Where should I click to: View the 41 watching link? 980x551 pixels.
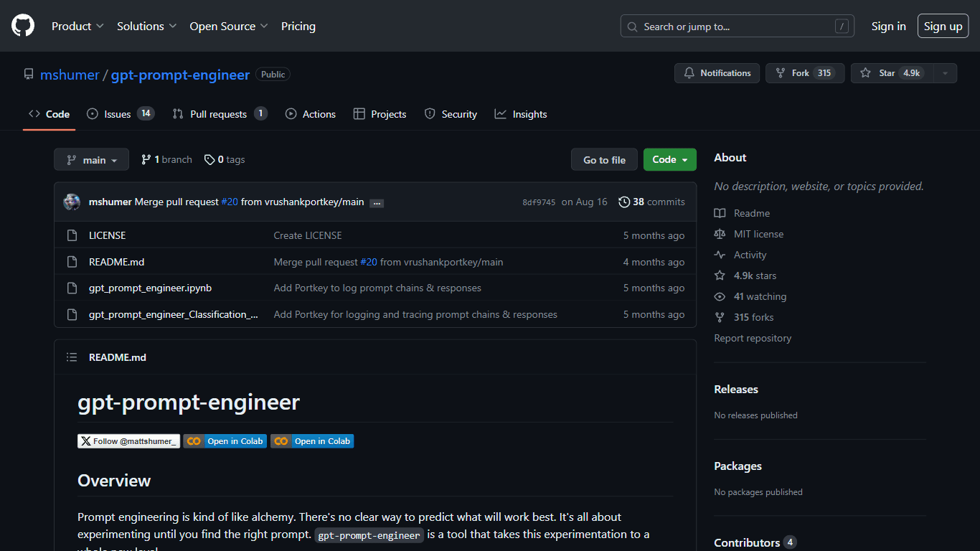(750, 296)
